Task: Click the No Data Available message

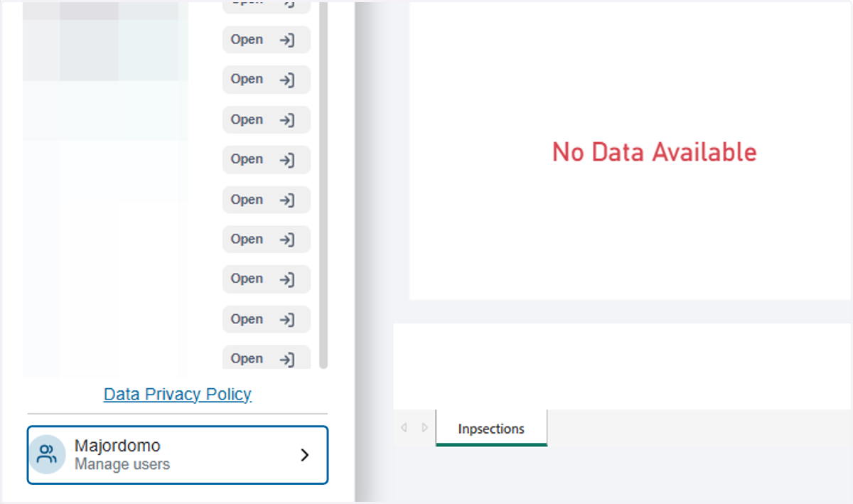Action: 654,152
